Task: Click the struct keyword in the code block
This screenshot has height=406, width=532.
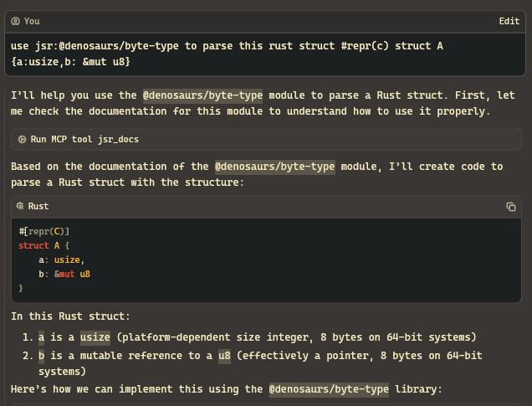Action: click(x=33, y=245)
